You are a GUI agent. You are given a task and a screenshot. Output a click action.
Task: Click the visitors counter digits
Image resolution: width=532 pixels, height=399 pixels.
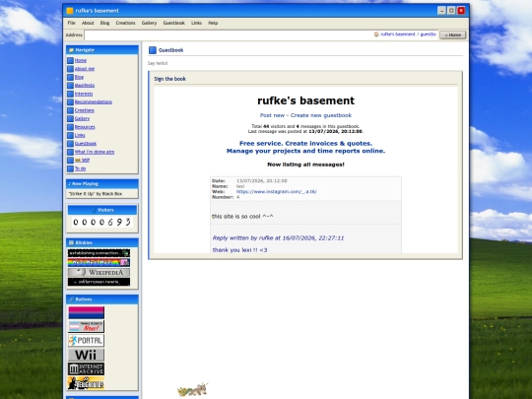point(102,223)
